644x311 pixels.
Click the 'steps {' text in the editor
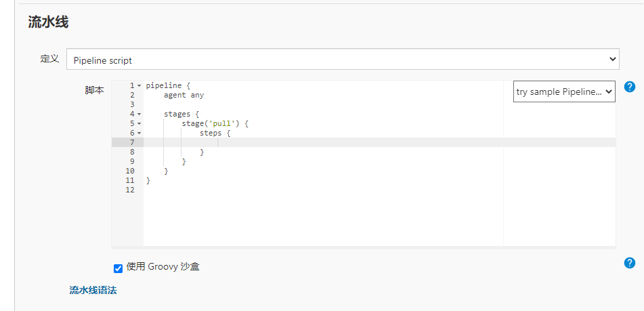pyautogui.click(x=215, y=133)
